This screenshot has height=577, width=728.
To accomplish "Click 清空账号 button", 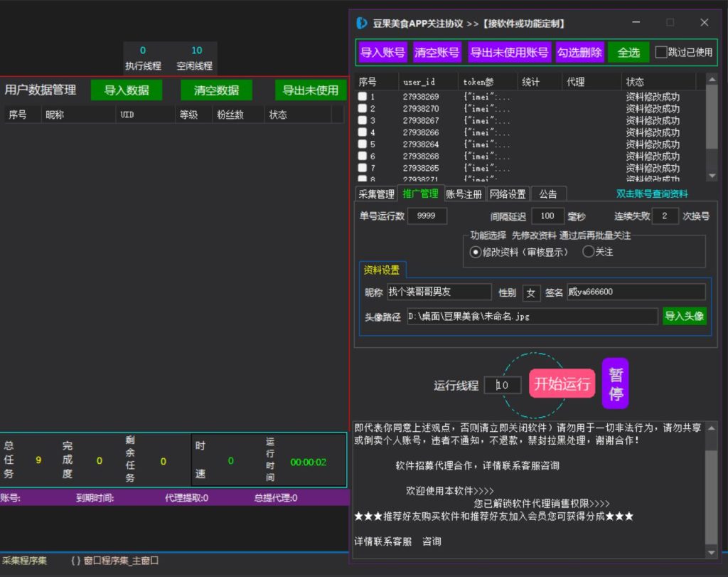I will (437, 52).
